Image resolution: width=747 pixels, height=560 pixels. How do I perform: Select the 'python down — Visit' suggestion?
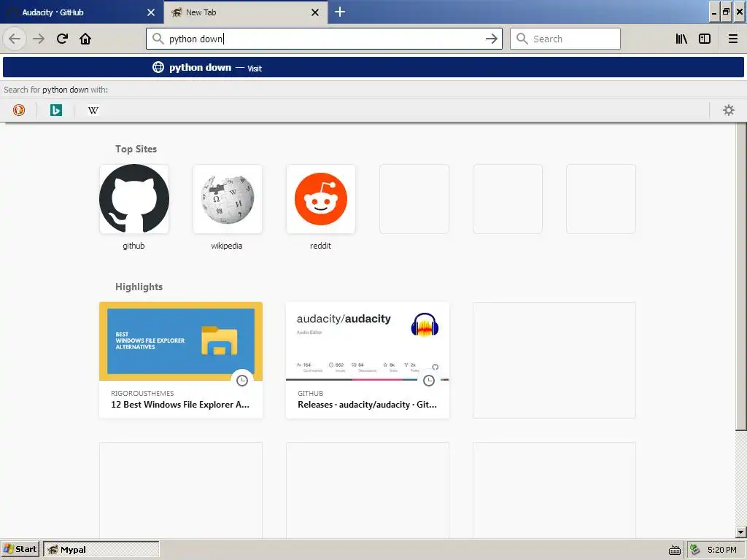click(373, 67)
